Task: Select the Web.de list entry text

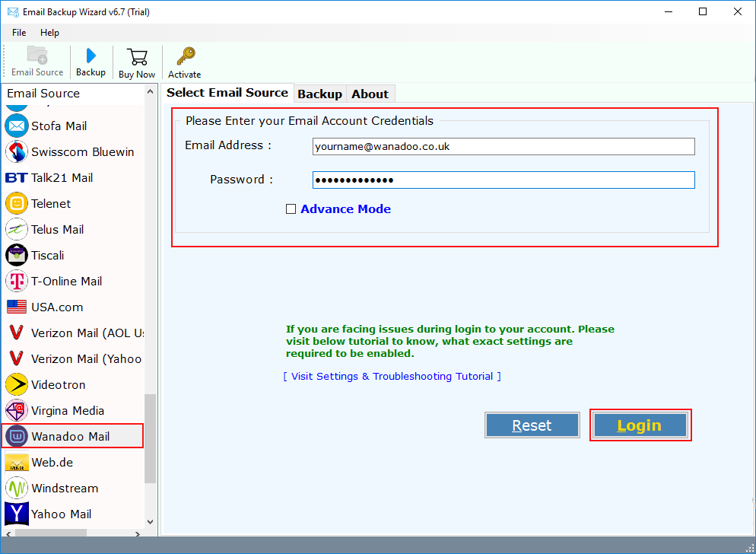Action: click(x=52, y=463)
